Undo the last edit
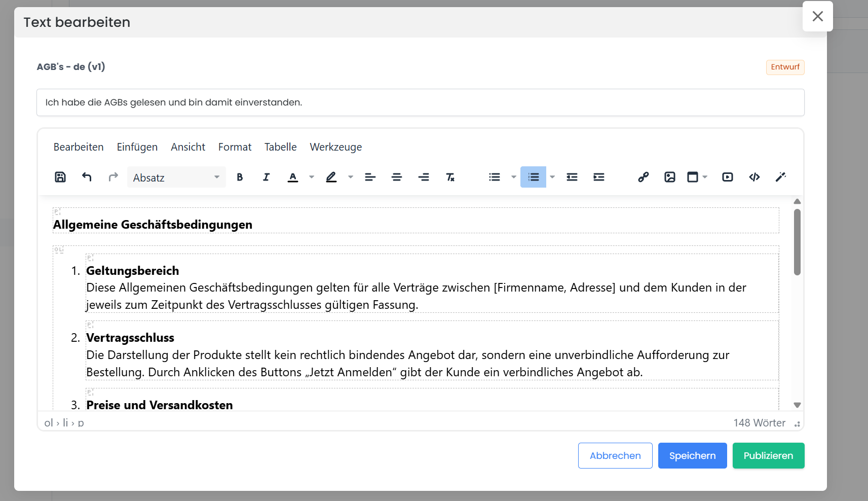 87,177
